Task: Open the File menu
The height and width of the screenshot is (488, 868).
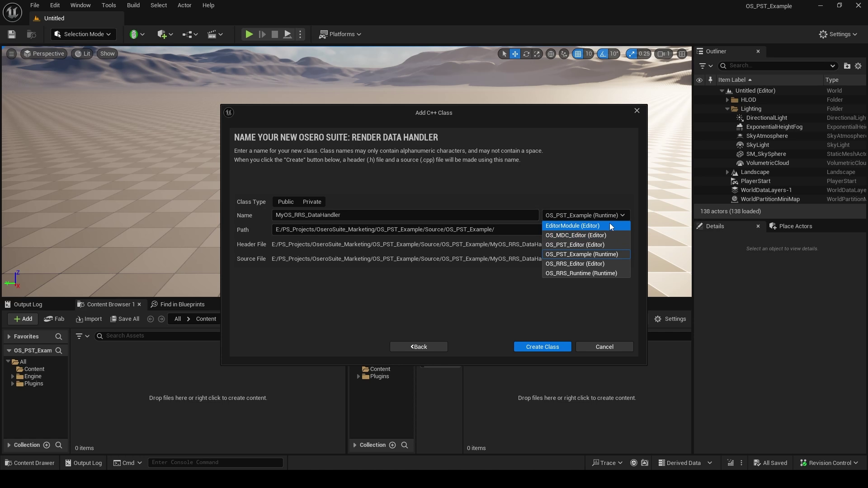Action: coord(34,5)
